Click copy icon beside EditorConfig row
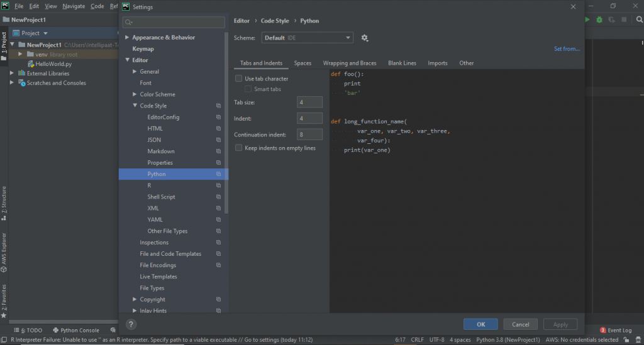Viewport: 644px width, 345px height. pyautogui.click(x=218, y=118)
